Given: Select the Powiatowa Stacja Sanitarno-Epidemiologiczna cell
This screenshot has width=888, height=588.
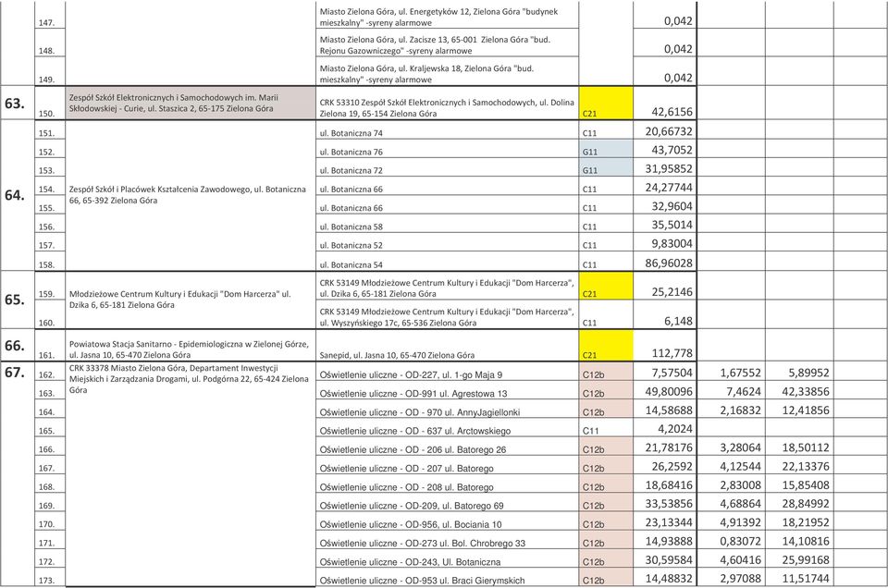Looking at the screenshot, I should [191, 346].
